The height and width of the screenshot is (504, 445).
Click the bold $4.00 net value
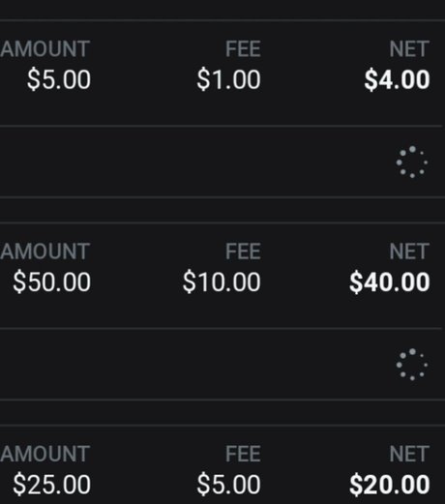point(397,79)
